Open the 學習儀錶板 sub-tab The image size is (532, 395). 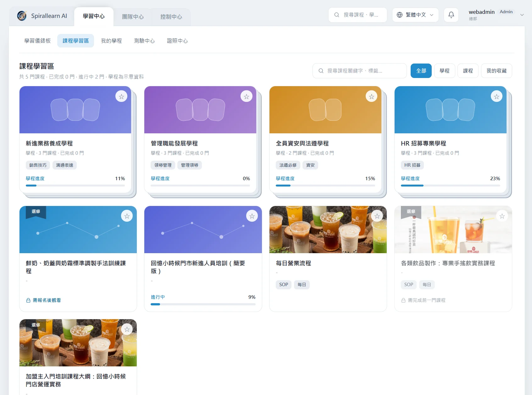click(x=37, y=41)
